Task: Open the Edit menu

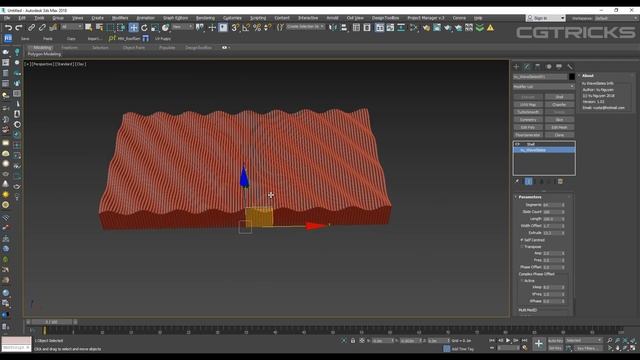Action: tap(22, 18)
